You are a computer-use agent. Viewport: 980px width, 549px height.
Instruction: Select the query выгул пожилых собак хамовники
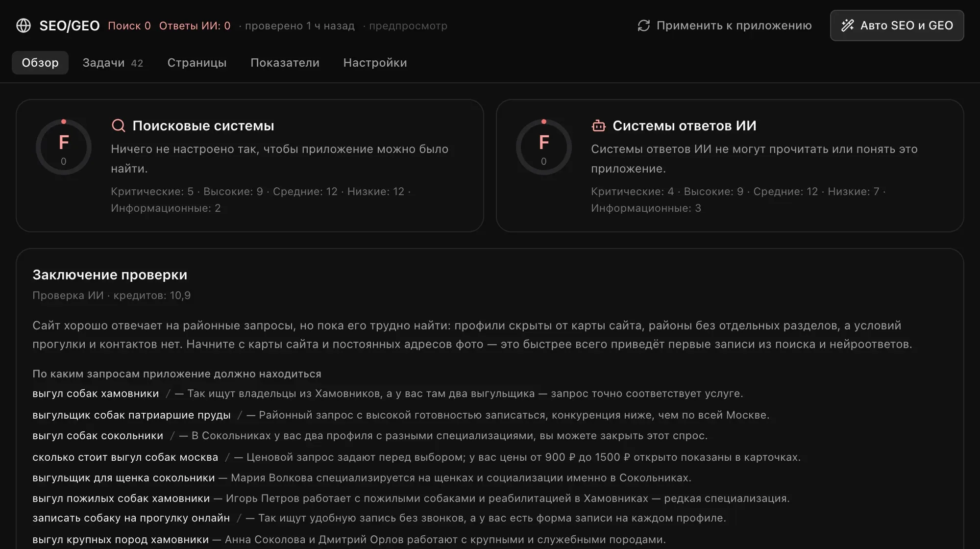tap(121, 499)
